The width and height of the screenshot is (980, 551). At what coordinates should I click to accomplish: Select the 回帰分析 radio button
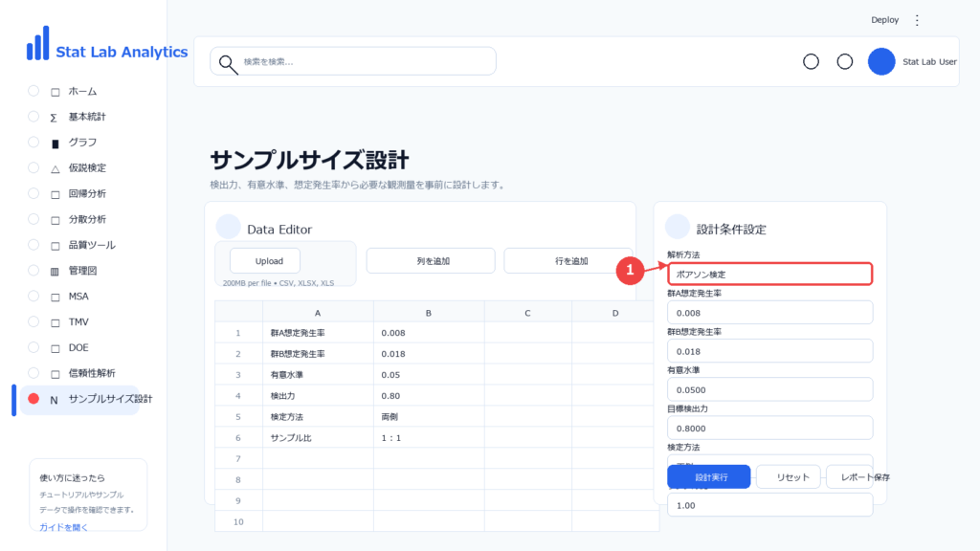pos(33,193)
